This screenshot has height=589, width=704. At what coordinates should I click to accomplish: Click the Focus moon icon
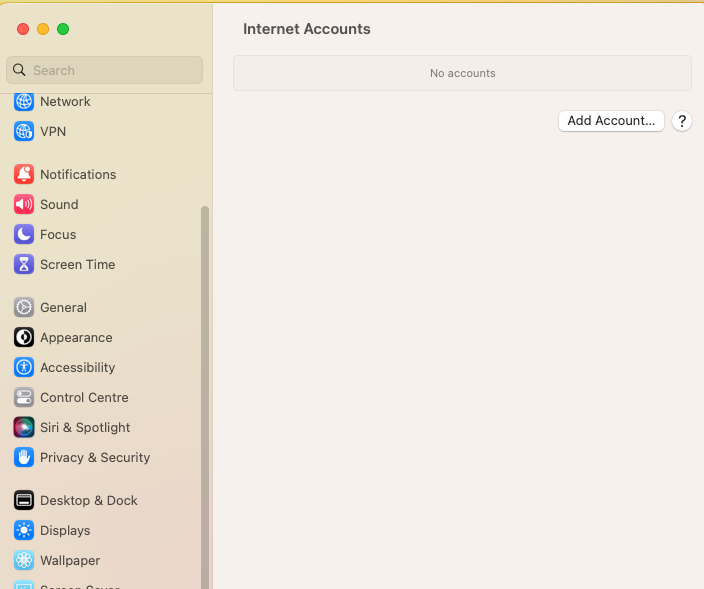[24, 234]
